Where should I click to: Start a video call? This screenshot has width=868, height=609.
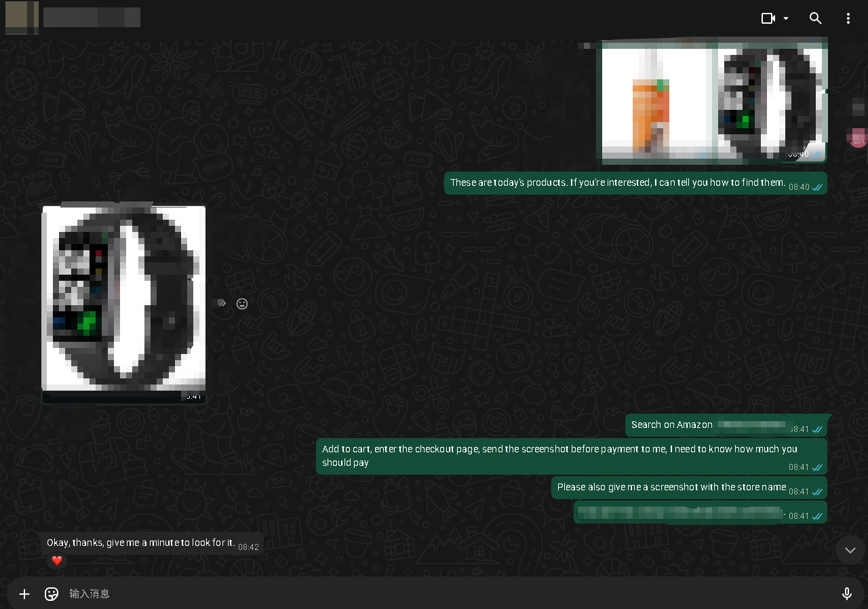click(768, 18)
